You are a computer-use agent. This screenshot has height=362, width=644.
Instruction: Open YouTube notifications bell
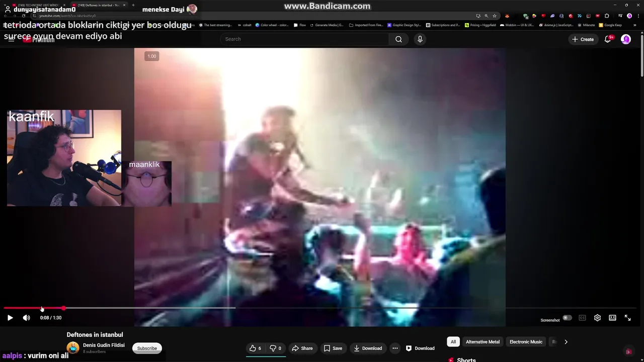(608, 39)
